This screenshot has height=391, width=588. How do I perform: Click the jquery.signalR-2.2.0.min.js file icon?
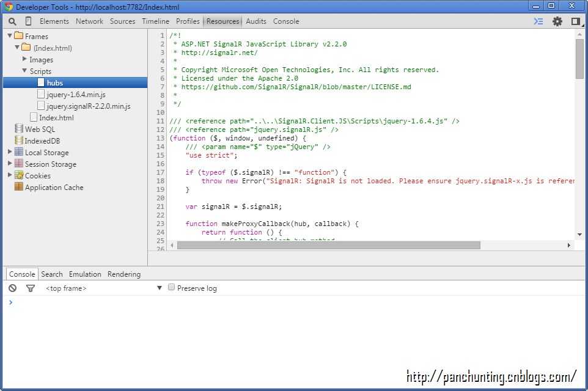41,106
